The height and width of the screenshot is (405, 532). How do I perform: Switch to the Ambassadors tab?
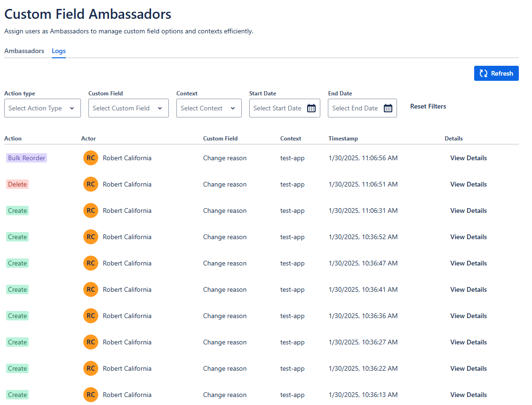24,51
